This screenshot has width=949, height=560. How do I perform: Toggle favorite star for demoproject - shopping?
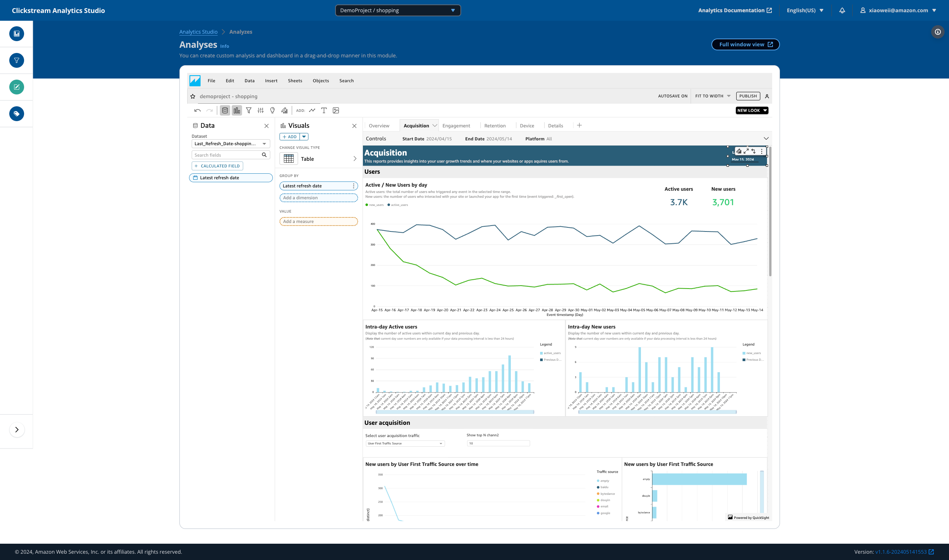(x=193, y=97)
